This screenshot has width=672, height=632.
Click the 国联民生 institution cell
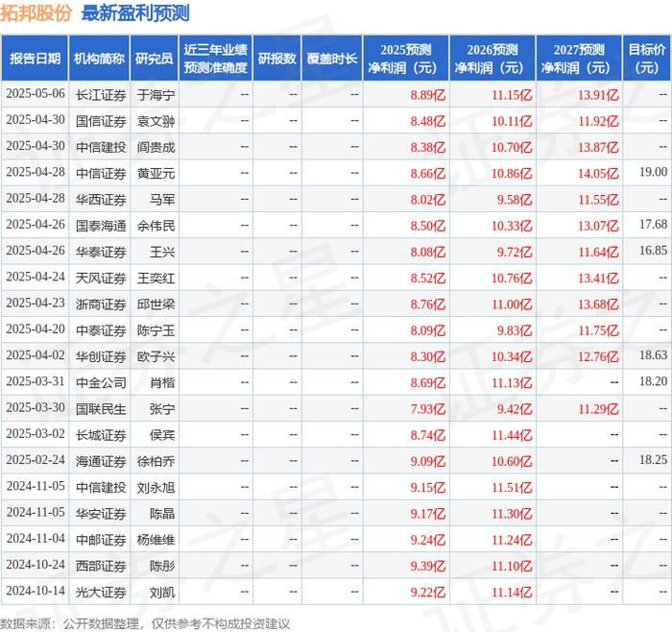[101, 409]
